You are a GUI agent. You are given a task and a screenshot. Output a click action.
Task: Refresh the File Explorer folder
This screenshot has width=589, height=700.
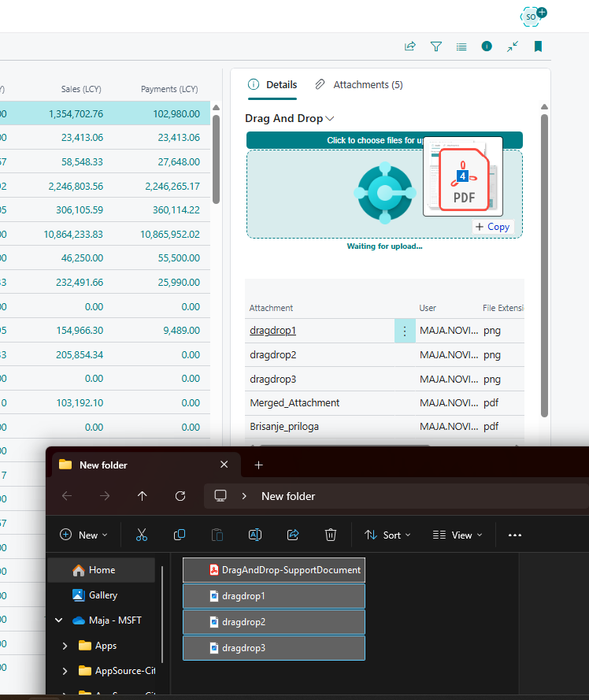pos(180,496)
